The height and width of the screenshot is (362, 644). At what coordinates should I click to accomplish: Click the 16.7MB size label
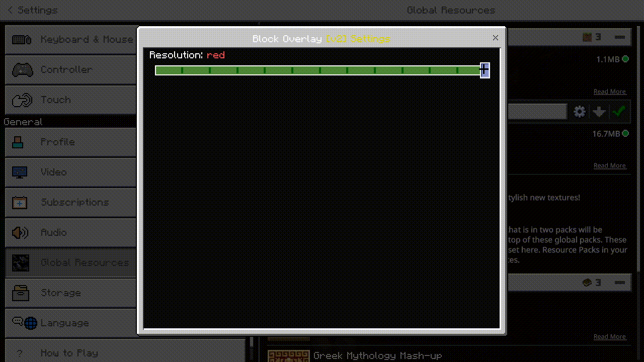click(x=606, y=134)
